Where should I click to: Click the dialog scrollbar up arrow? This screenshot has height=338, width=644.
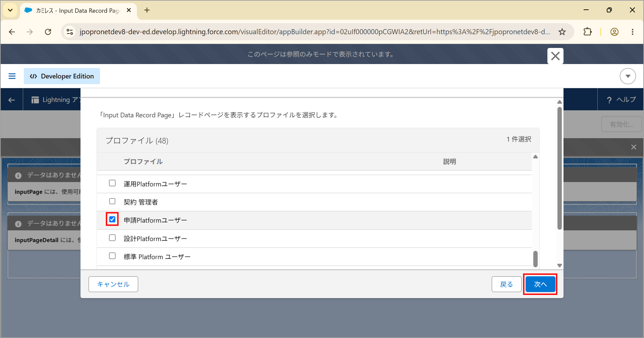point(559,102)
